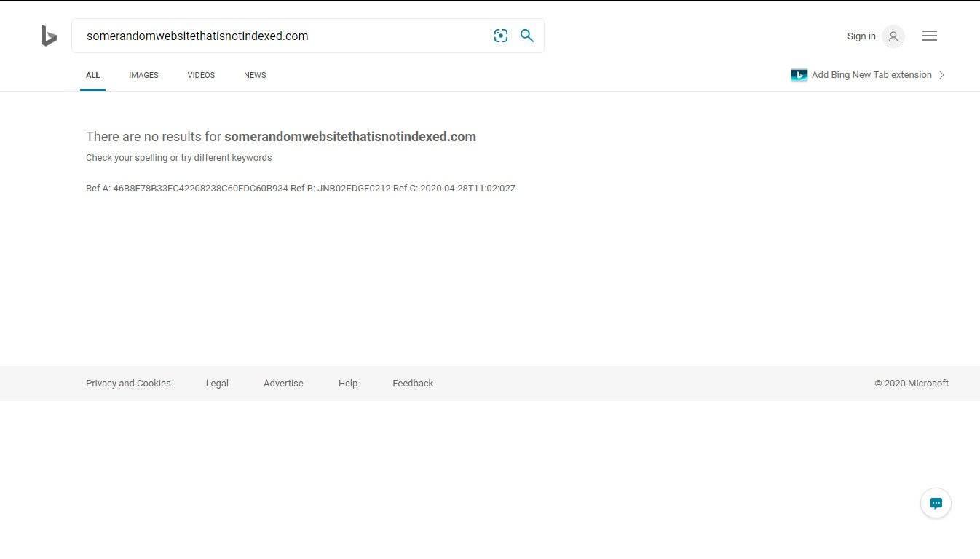This screenshot has height=559, width=980.
Task: Click the Sign in link
Action: tap(861, 36)
